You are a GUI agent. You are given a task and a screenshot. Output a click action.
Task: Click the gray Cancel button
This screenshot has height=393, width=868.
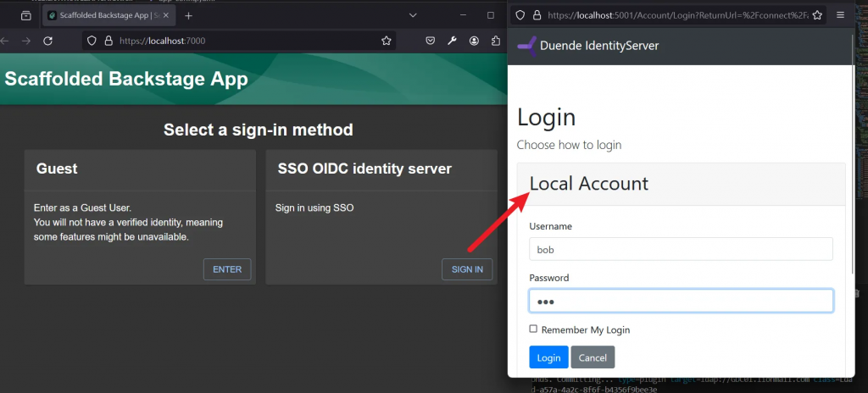point(593,357)
